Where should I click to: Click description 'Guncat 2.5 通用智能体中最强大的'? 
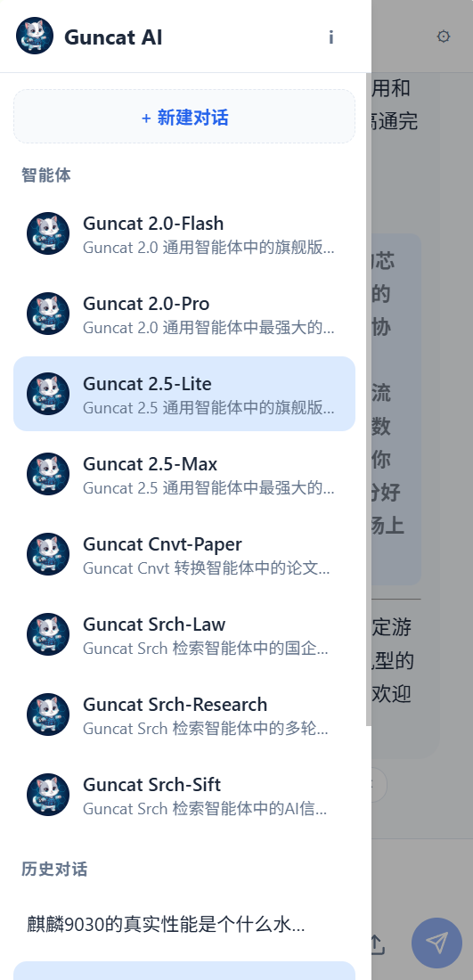[x=208, y=488]
